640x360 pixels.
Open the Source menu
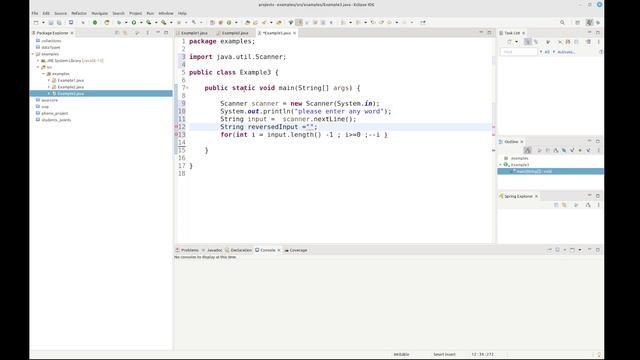(60, 13)
